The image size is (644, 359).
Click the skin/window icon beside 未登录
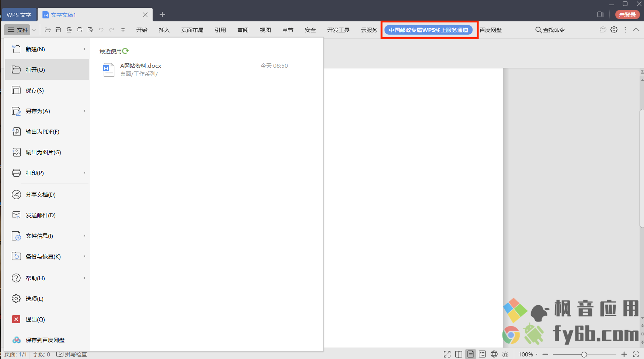click(600, 14)
